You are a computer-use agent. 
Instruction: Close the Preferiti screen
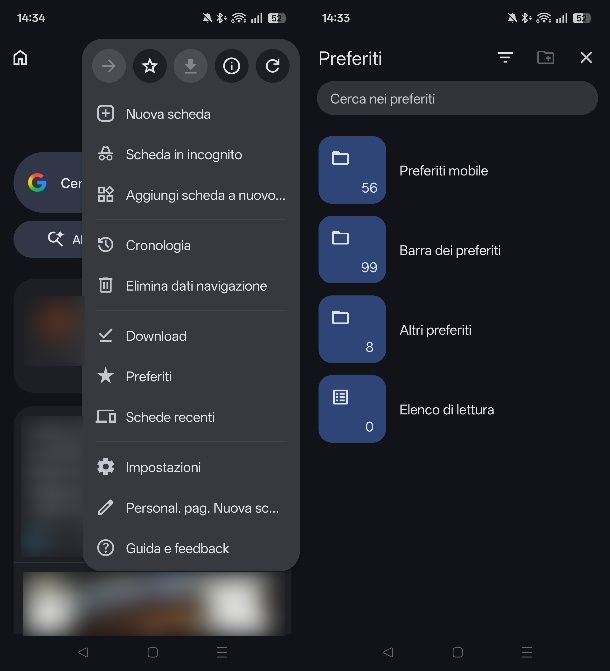click(x=586, y=57)
